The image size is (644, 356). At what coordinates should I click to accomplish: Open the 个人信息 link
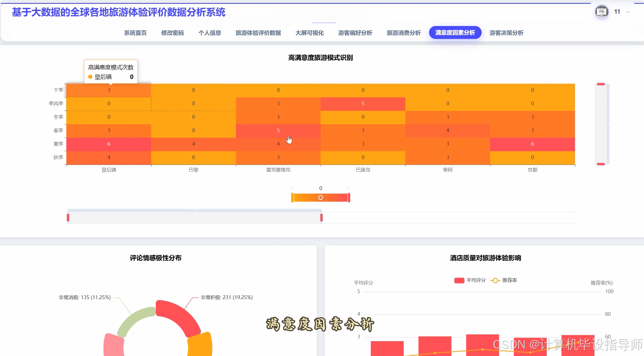pos(210,33)
